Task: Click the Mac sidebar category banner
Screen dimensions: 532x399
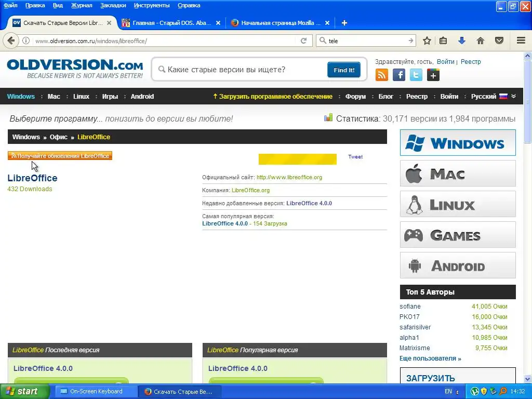Action: tap(458, 174)
